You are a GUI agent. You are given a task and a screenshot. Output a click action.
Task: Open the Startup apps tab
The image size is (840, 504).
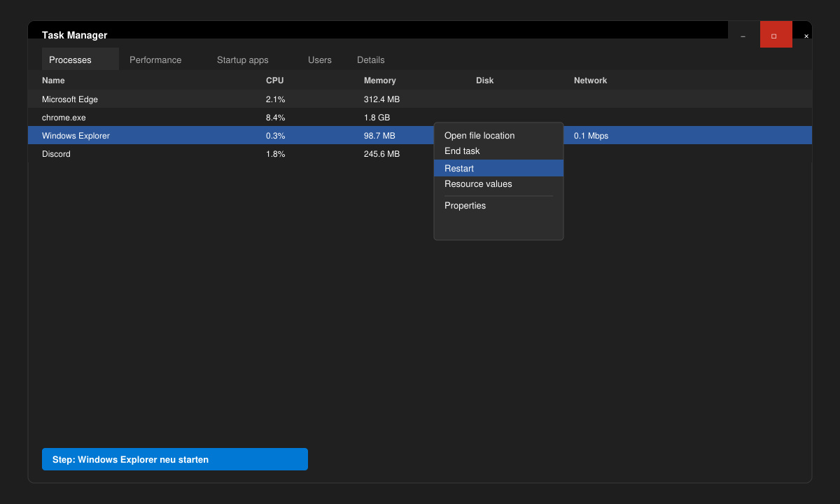(x=243, y=59)
